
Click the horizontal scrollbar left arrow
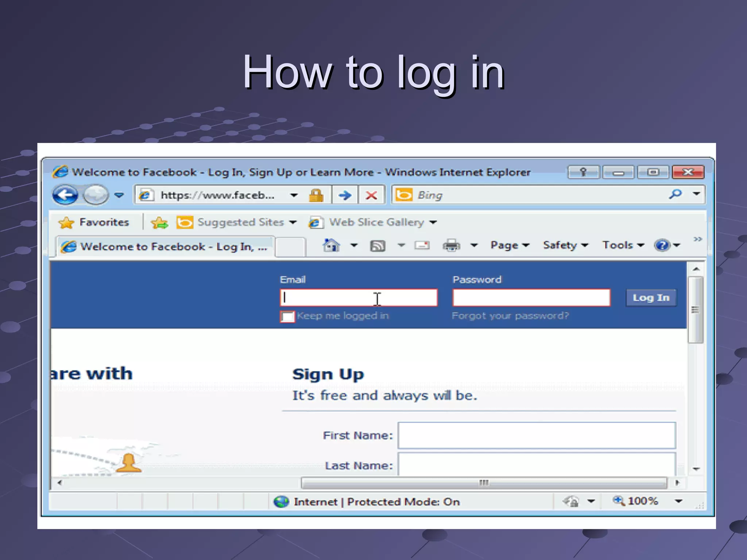click(59, 483)
